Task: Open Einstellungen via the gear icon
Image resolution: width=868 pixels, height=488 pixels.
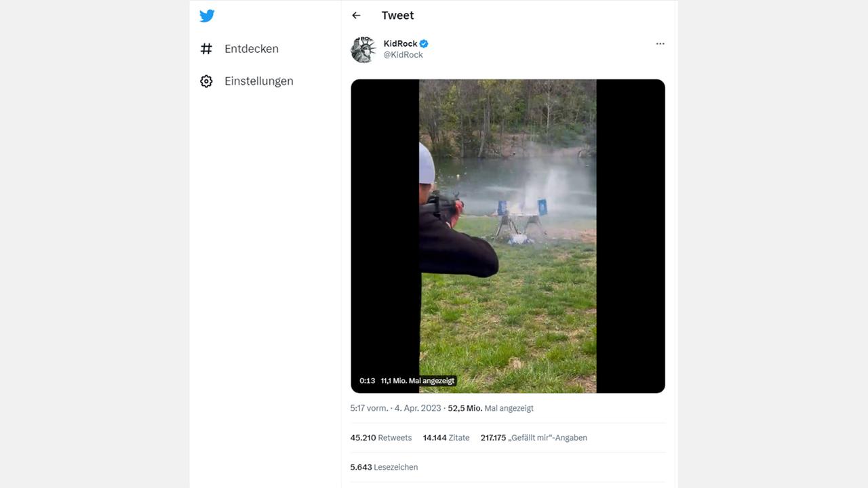Action: click(206, 81)
